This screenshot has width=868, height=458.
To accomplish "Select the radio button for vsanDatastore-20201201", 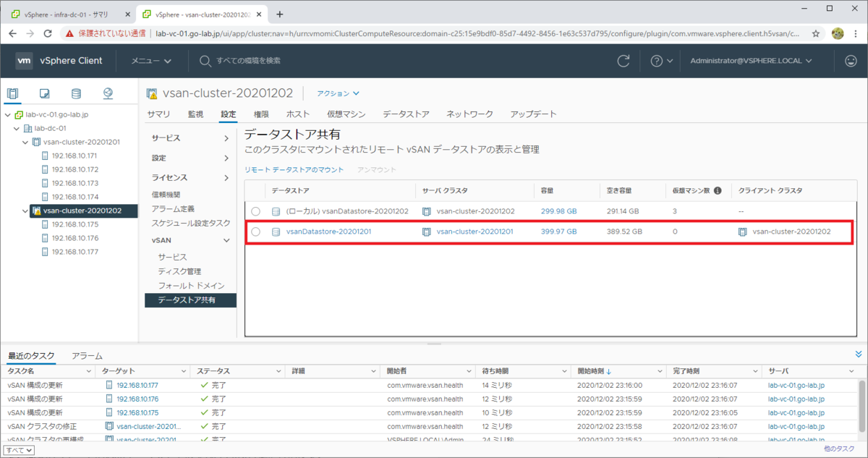I will click(256, 232).
